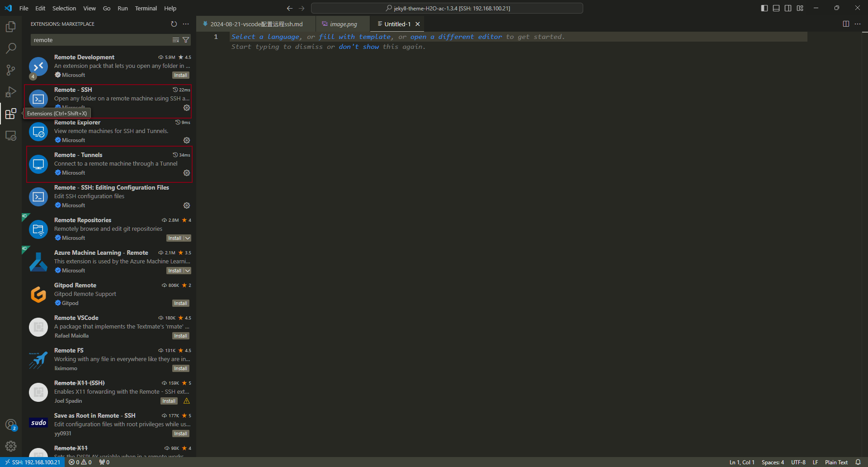
Task: Open the Manage gear in activity bar
Action: click(11, 446)
